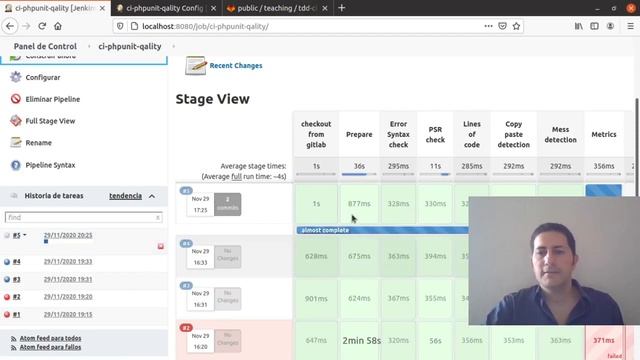Open the Firefox account icon
The height and width of the screenshot is (360, 640).
point(610,26)
